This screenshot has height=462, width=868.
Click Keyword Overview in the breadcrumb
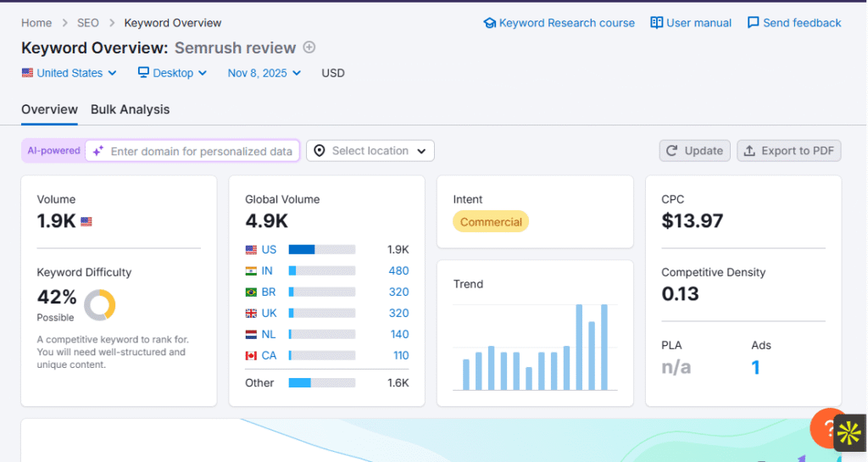point(173,23)
